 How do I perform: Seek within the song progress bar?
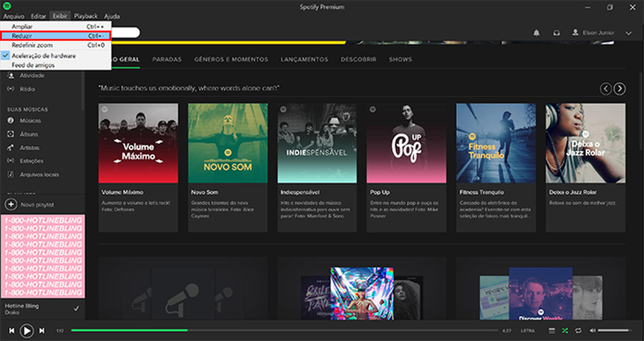284,331
